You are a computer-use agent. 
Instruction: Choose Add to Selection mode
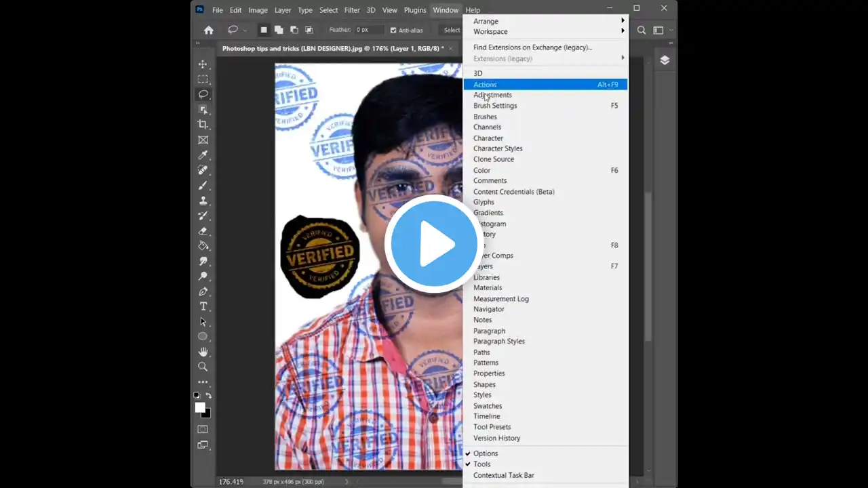click(279, 30)
